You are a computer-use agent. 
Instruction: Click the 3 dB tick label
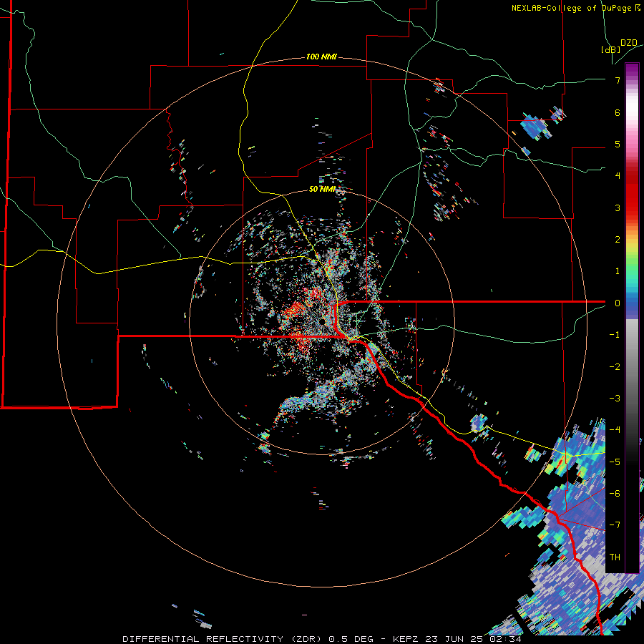click(618, 208)
